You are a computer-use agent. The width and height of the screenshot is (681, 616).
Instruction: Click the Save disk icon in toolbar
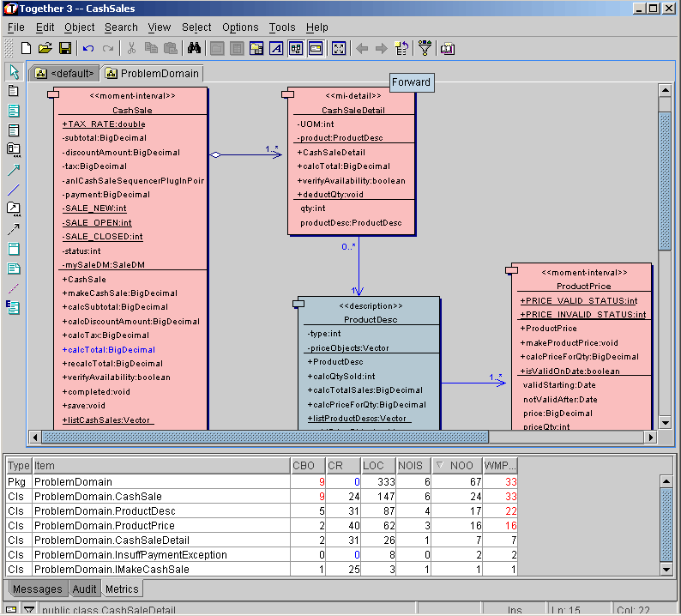pyautogui.click(x=64, y=48)
